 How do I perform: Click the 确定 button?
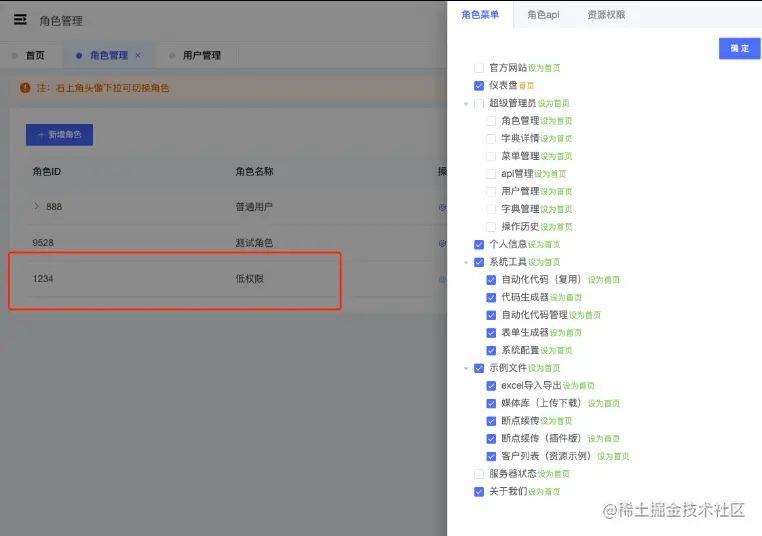(739, 48)
